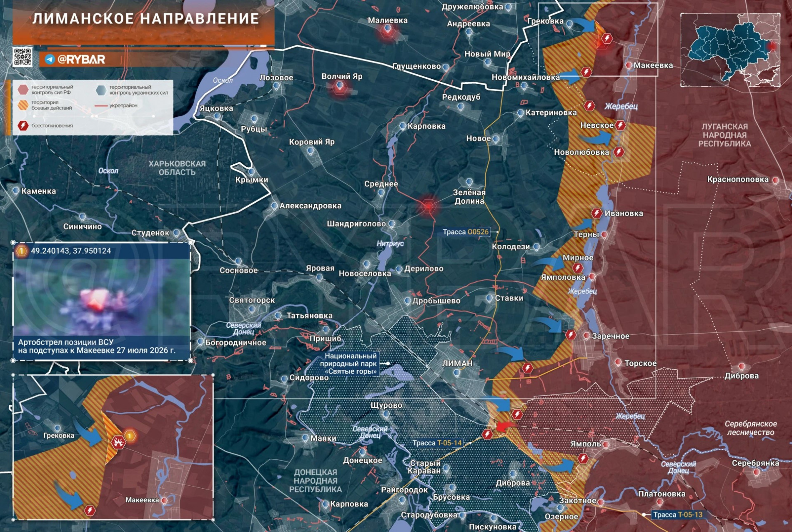The height and width of the screenshot is (532, 792).
Task: Click the red strike marker at Волчий Яр
Action: [340, 86]
